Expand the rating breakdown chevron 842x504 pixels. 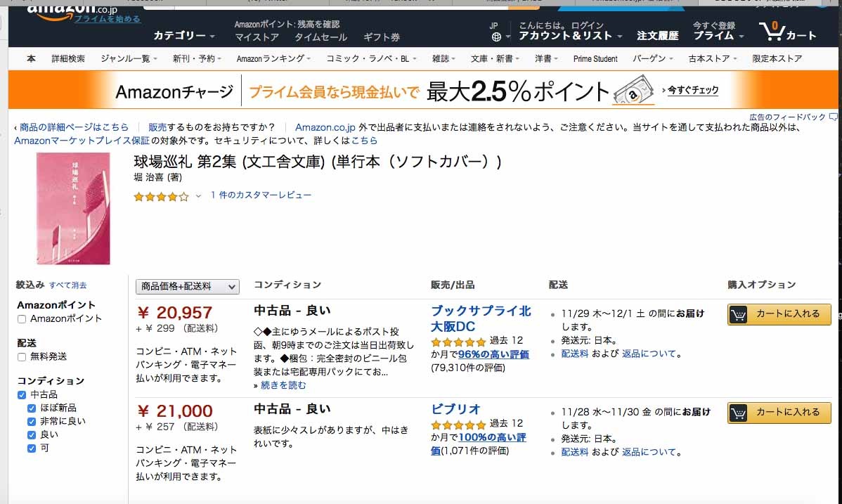[198, 196]
